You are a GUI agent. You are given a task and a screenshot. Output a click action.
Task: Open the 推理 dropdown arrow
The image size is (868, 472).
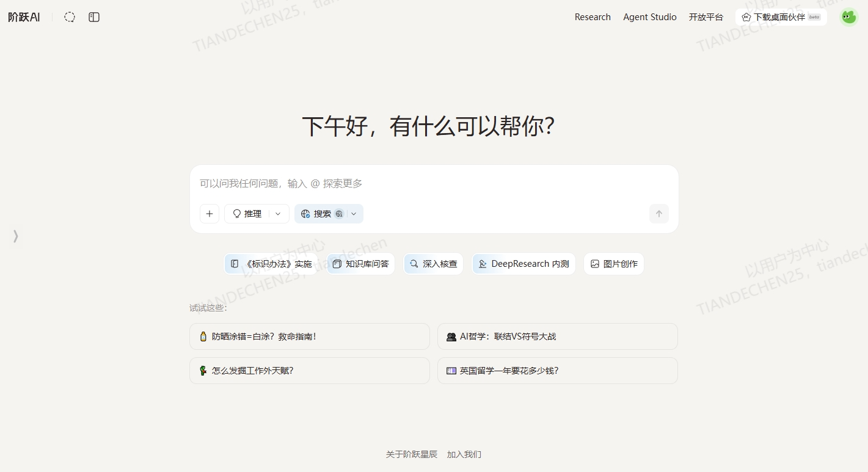click(x=278, y=214)
